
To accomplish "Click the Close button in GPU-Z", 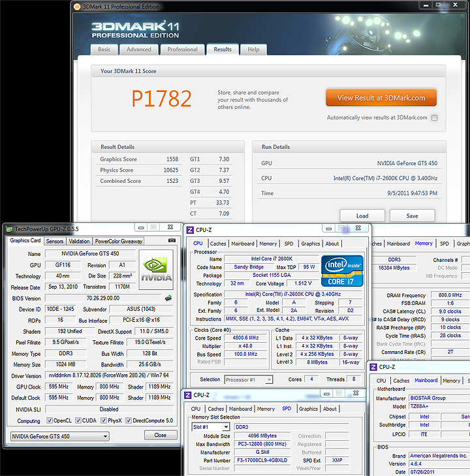I will (x=161, y=435).
